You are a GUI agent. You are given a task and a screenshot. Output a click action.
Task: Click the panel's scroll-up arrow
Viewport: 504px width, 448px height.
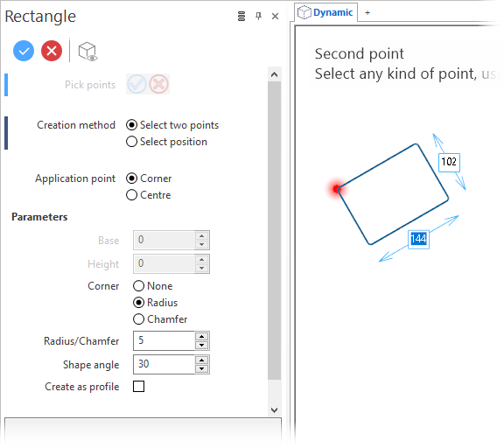[x=274, y=74]
